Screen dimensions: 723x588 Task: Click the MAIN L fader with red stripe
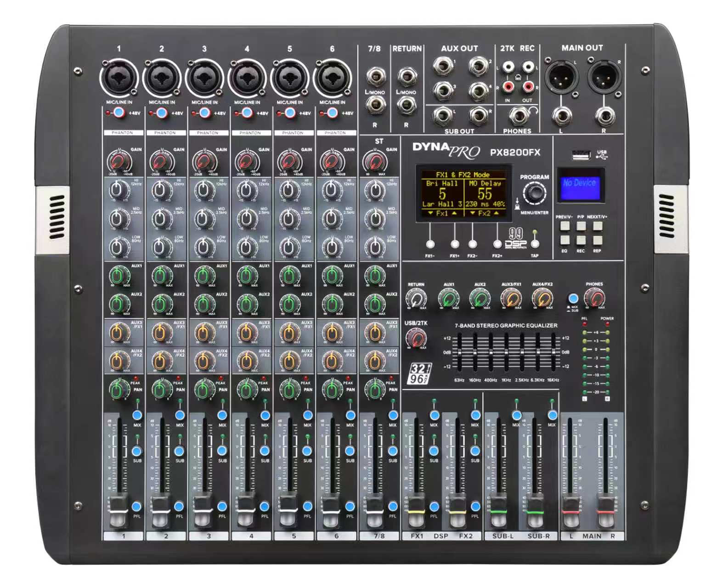point(571,511)
